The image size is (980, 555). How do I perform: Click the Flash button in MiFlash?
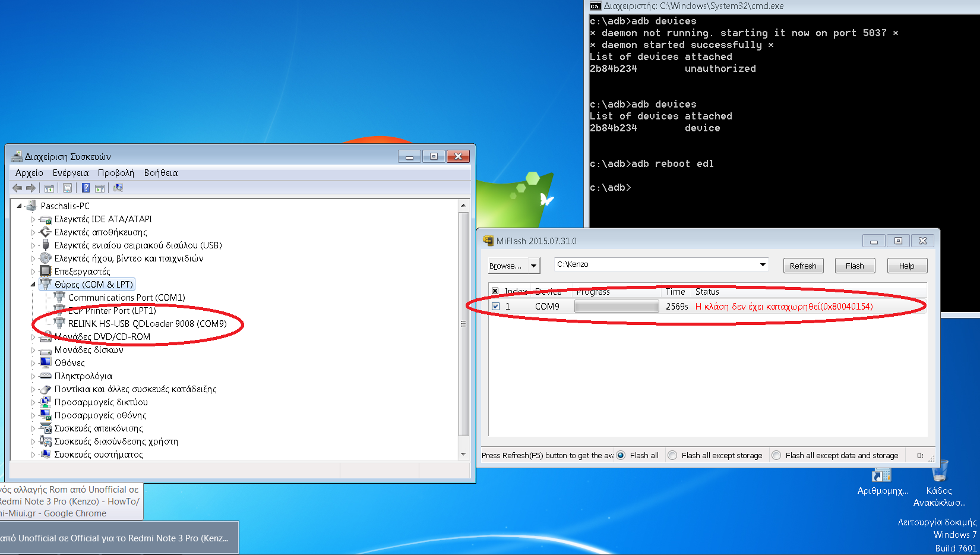click(855, 266)
